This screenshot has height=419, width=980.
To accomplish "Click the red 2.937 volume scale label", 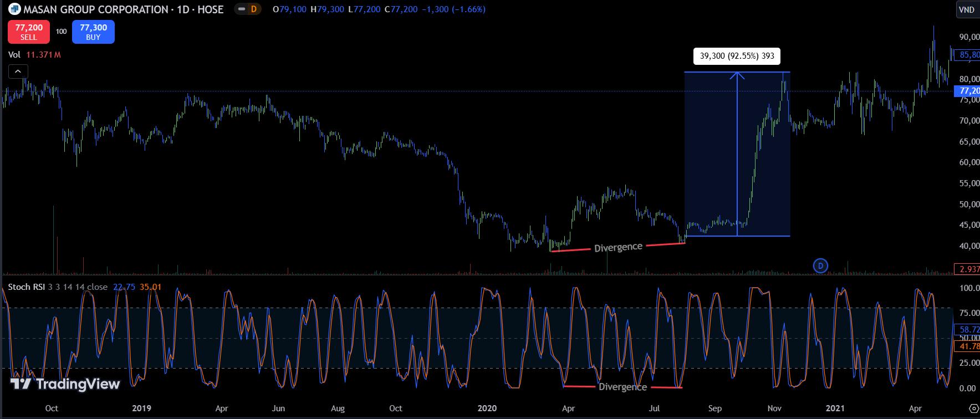I will 968,269.
